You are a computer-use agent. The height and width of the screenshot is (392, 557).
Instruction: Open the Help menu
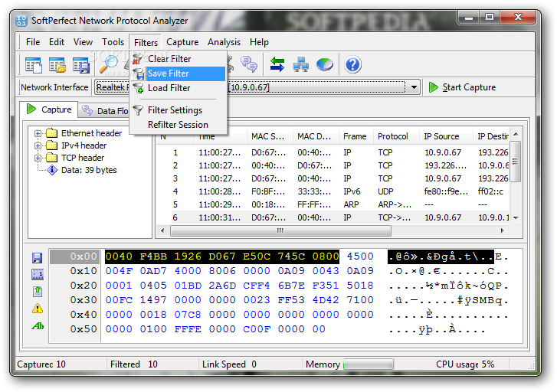click(259, 42)
